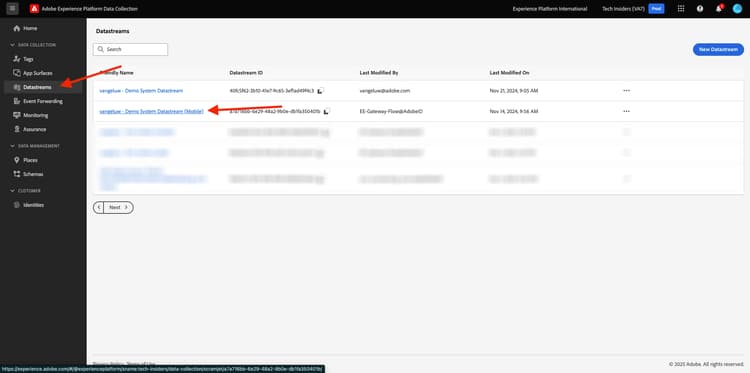Focus the Search input field
750x373 pixels.
pyautogui.click(x=131, y=49)
